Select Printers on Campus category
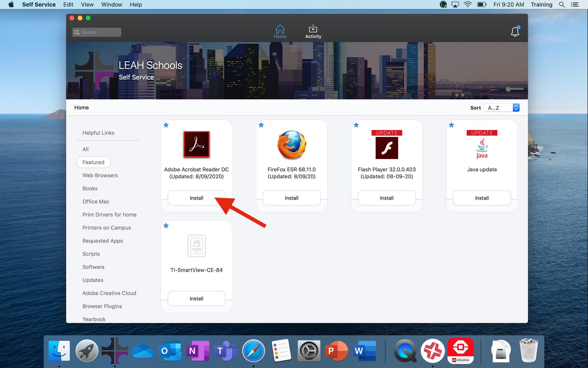 [107, 228]
